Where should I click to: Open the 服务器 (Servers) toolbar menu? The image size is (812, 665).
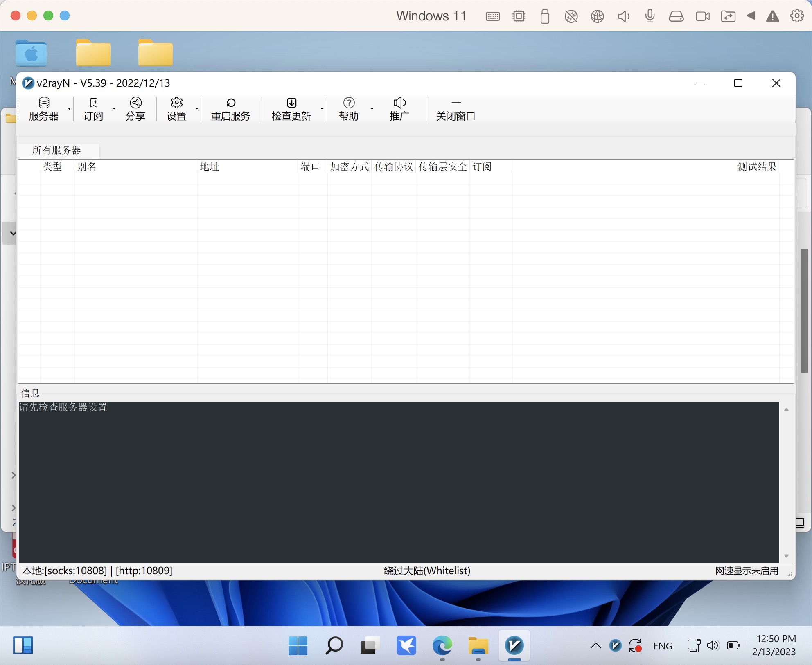click(44, 109)
